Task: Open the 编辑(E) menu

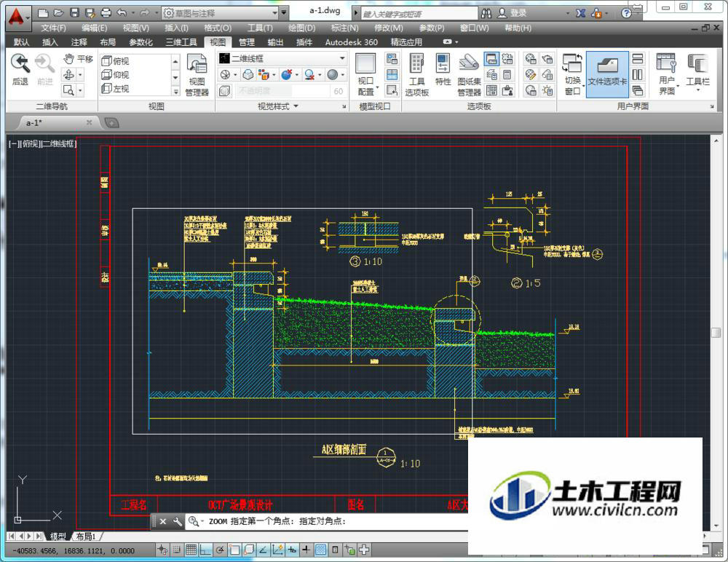Action: [x=94, y=28]
